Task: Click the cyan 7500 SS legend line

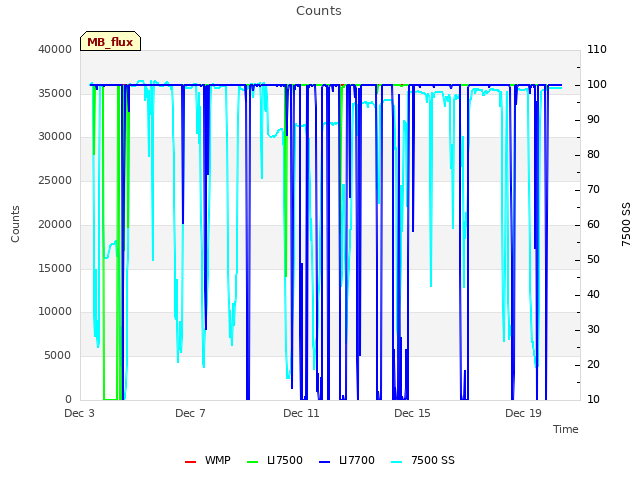Action: point(397,462)
